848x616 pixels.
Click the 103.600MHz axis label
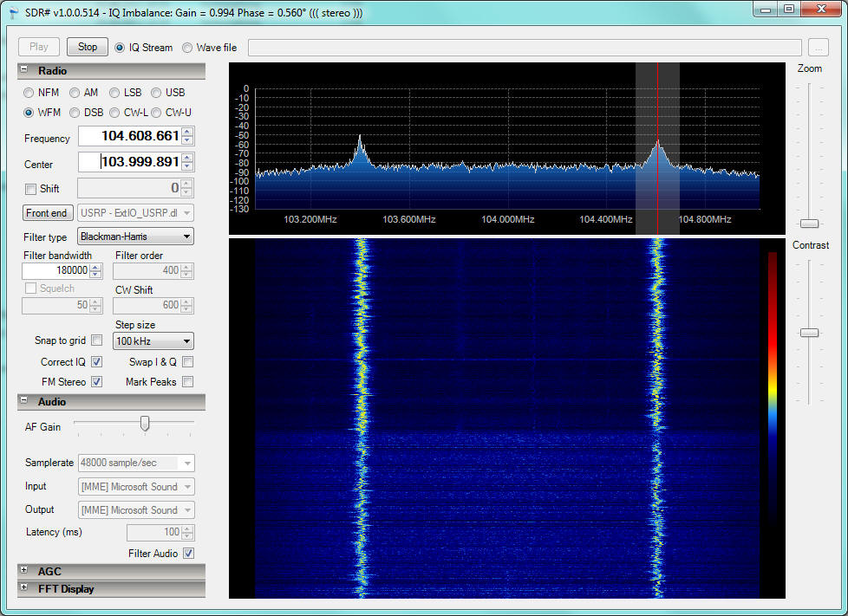pyautogui.click(x=409, y=219)
